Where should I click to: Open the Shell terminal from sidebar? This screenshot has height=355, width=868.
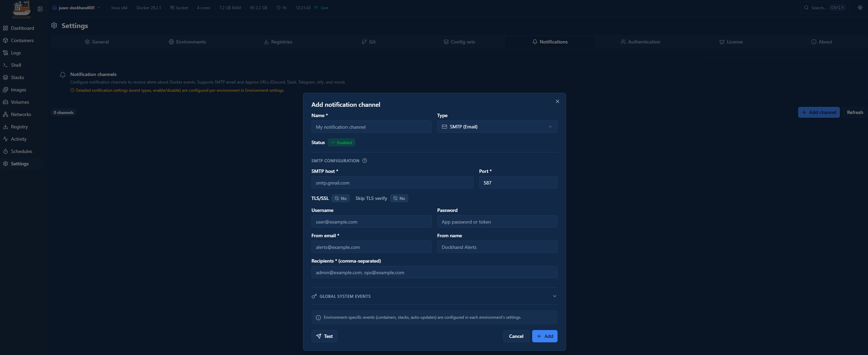coord(16,65)
